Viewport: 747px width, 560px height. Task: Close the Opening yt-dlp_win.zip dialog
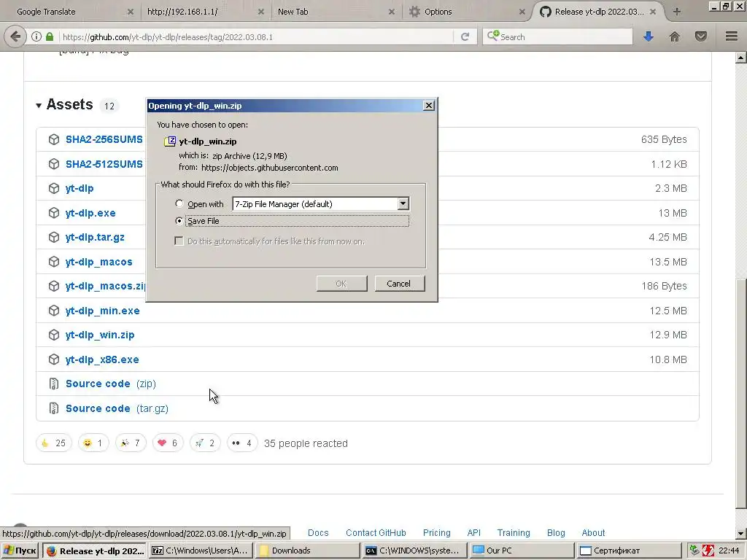pyautogui.click(x=429, y=106)
